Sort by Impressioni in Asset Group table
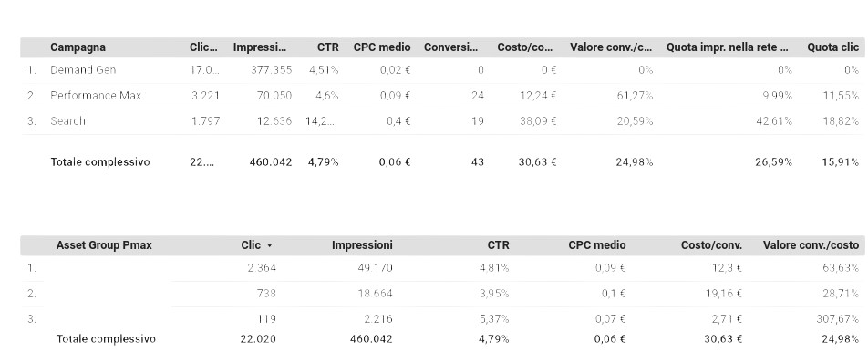 tap(362, 245)
